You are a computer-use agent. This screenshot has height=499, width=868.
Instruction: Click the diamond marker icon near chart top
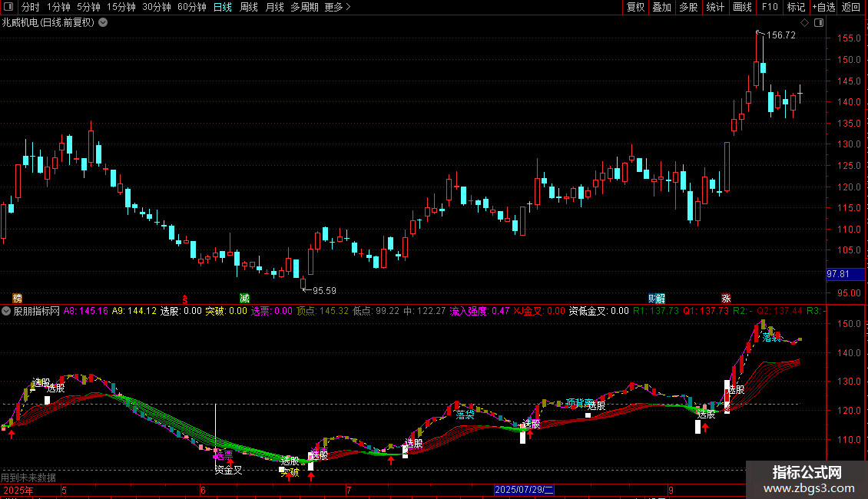(x=804, y=23)
